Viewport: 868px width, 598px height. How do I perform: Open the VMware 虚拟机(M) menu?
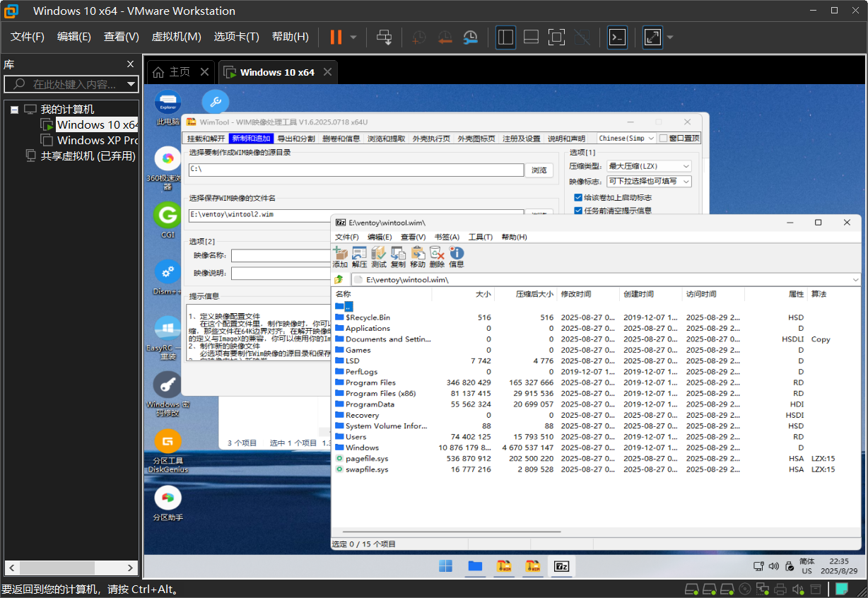tap(177, 37)
